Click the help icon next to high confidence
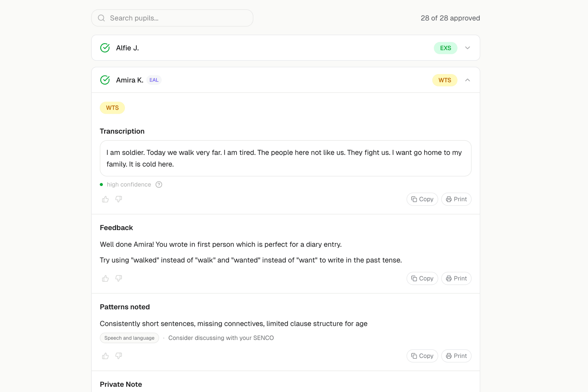588x392 pixels. [x=159, y=185]
